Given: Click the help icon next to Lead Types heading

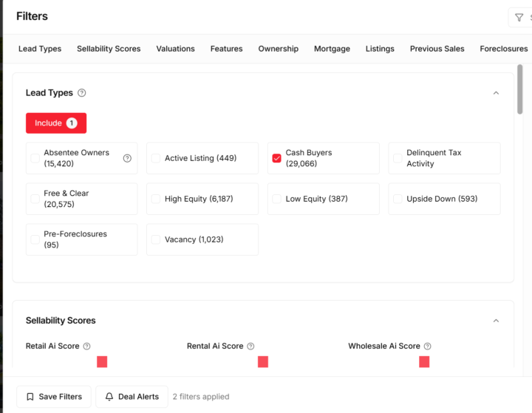Looking at the screenshot, I should coord(82,93).
